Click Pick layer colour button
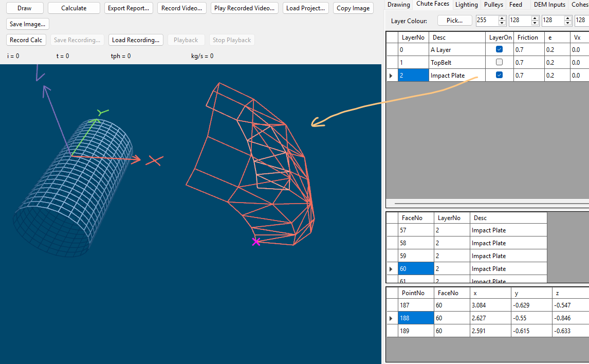The height and width of the screenshot is (364, 589). point(454,20)
